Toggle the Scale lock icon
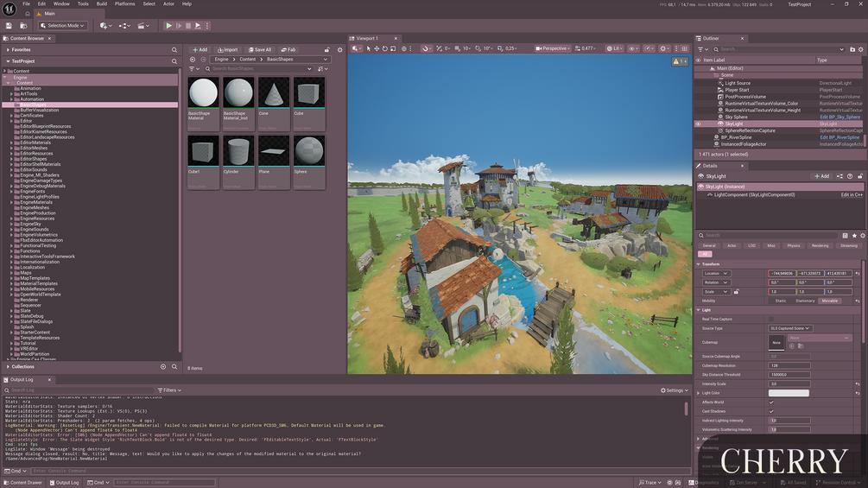The image size is (868, 488). (x=736, y=292)
